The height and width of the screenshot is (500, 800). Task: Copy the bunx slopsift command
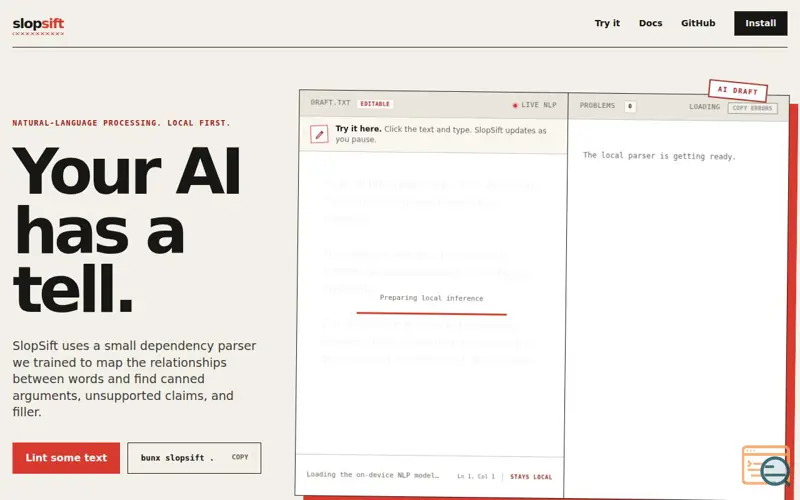[240, 457]
